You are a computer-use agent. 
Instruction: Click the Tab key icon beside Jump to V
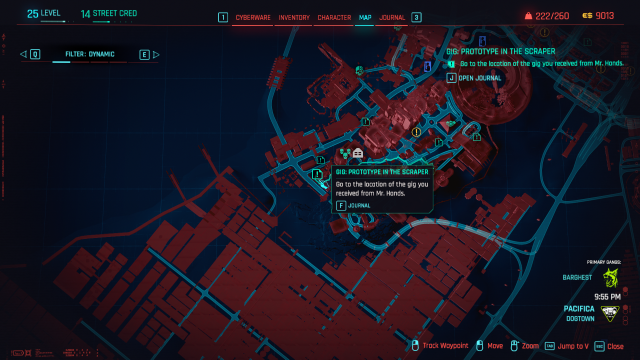pos(550,346)
